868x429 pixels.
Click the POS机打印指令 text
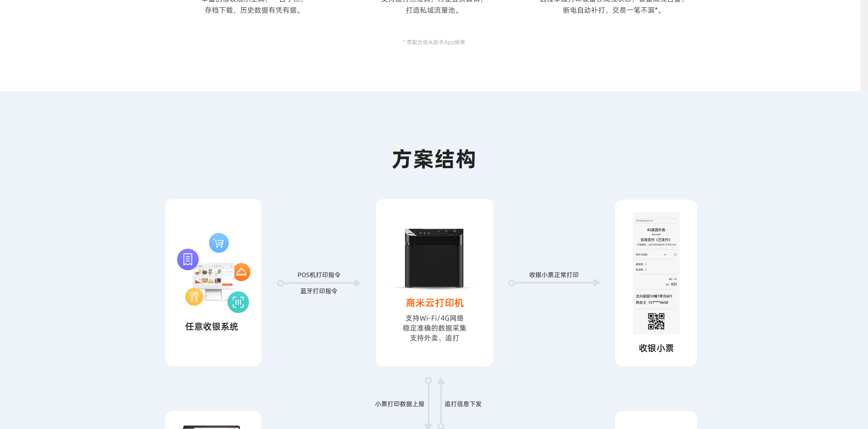(319, 275)
